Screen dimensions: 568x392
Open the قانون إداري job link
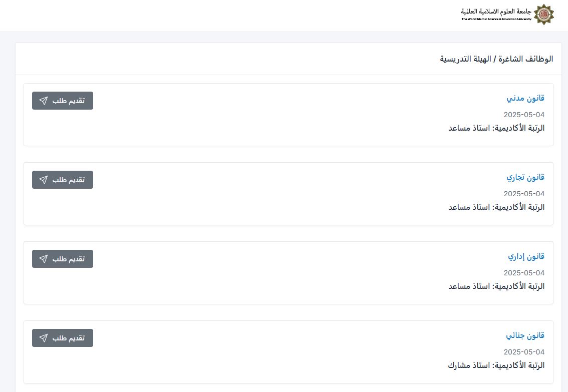click(526, 256)
